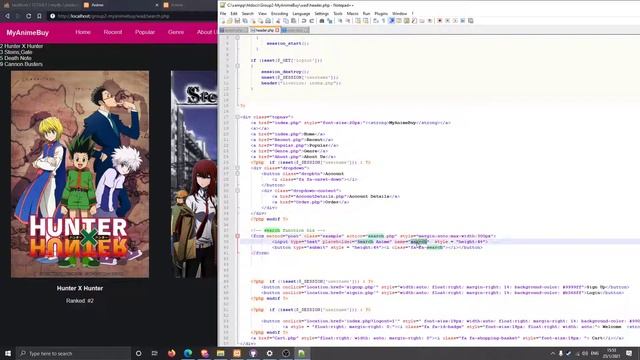Open the Popular nav link
The width and height of the screenshot is (640, 360).
pos(145,32)
